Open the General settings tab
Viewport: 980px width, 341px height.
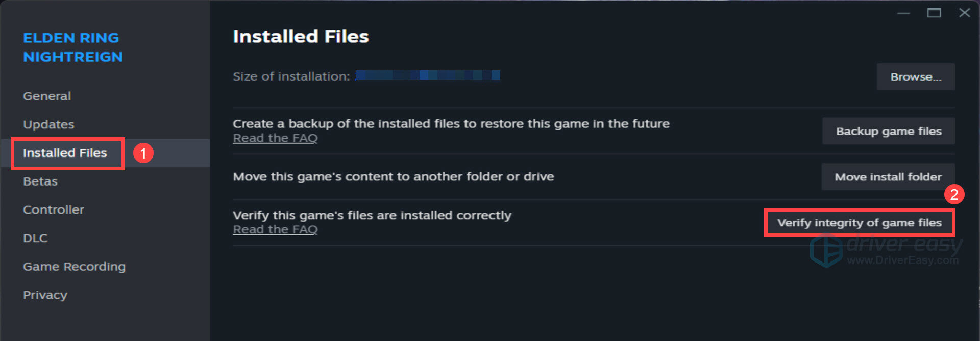click(47, 96)
